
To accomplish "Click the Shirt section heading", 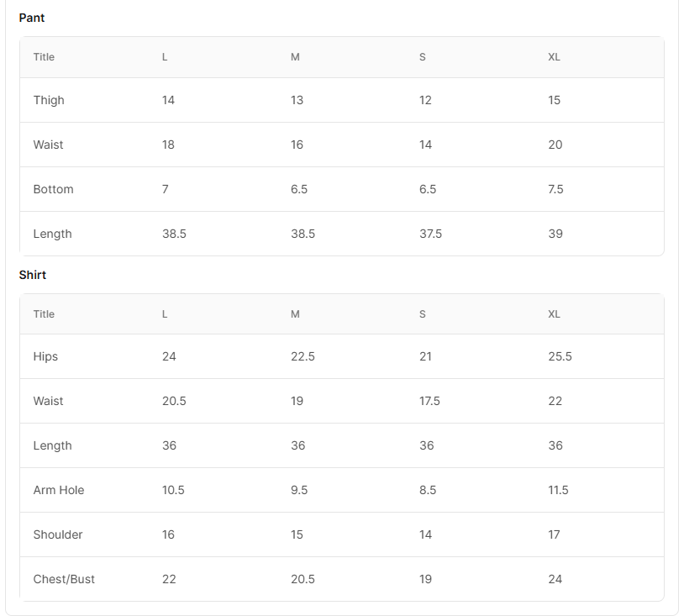I will click(32, 275).
